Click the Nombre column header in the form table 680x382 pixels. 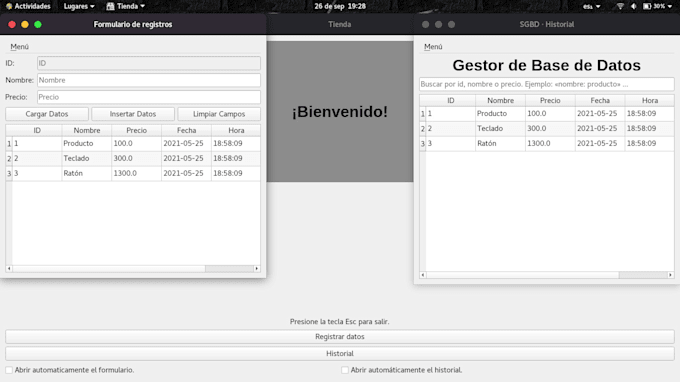(x=87, y=130)
